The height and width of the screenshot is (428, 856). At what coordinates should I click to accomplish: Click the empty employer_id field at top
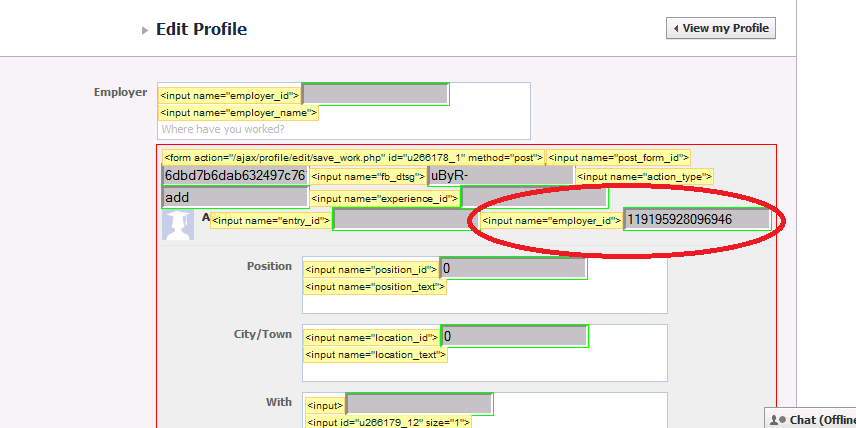pos(375,94)
